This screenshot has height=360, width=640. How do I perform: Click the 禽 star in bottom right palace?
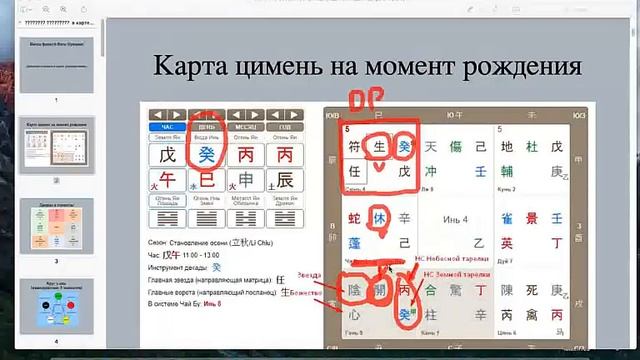tap(531, 315)
